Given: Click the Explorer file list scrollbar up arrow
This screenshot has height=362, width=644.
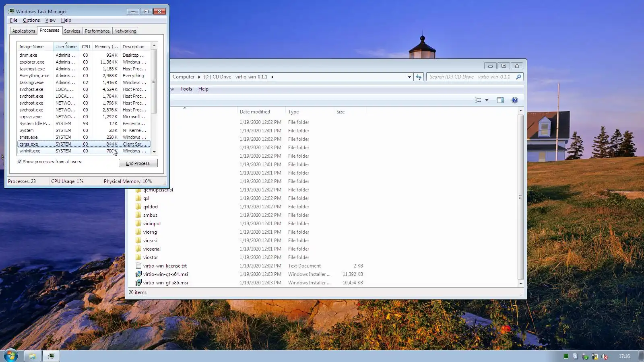Looking at the screenshot, I should pyautogui.click(x=520, y=110).
